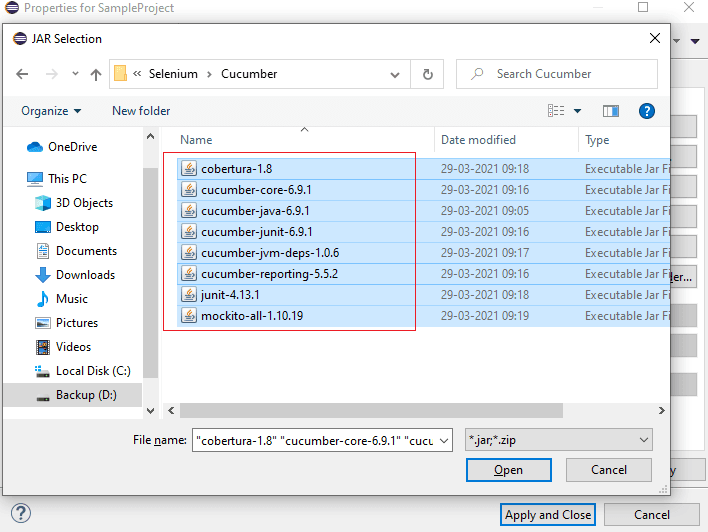The image size is (708, 532).
Task: Cancel the JAR Selection dialog
Action: click(608, 470)
